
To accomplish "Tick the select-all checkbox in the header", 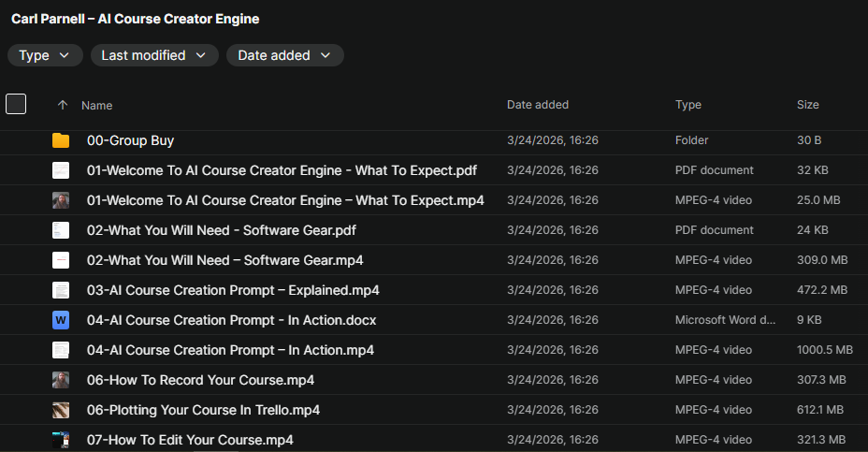I will (x=16, y=104).
